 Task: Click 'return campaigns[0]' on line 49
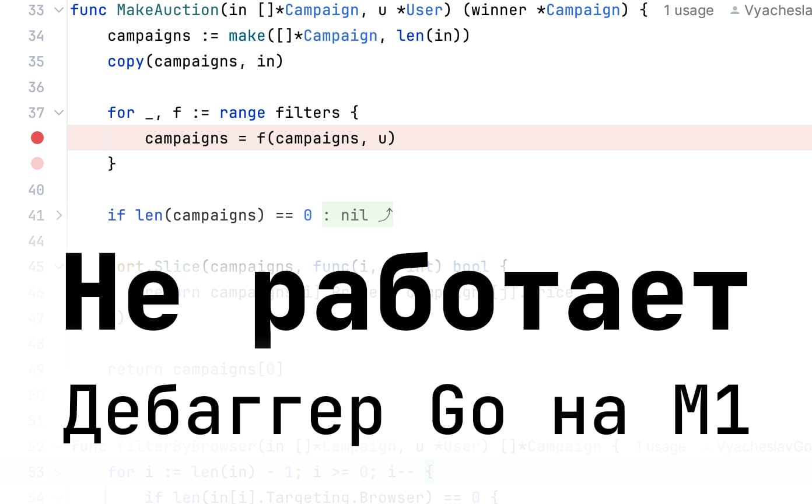tap(196, 369)
